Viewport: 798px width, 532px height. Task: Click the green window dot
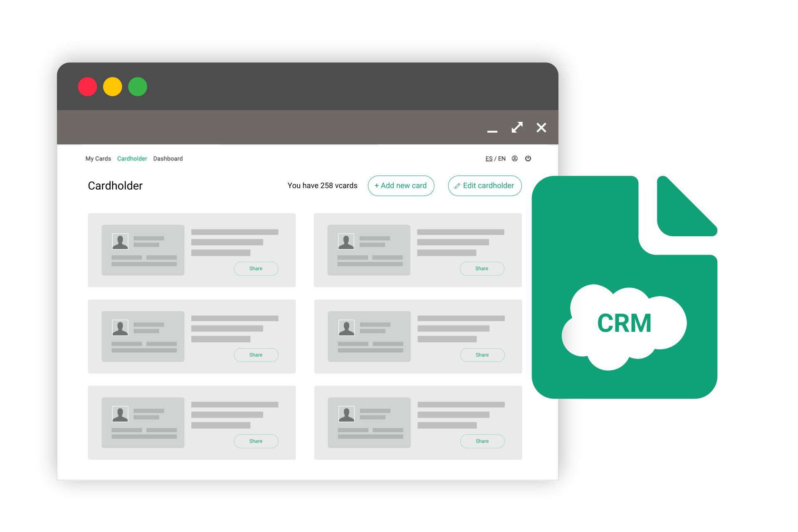click(x=138, y=87)
